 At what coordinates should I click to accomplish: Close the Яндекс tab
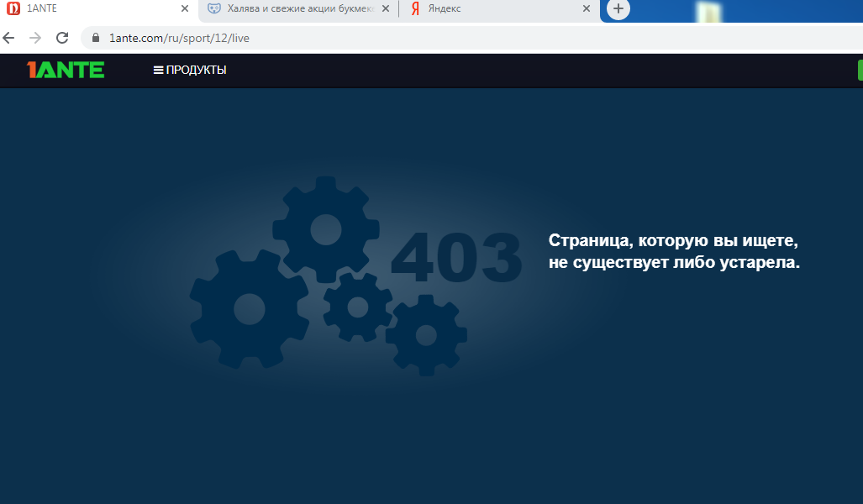click(x=587, y=8)
